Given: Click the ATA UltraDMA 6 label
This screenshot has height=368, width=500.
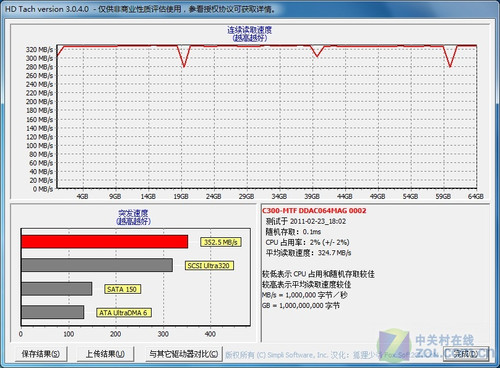Looking at the screenshot, I should click(123, 313).
